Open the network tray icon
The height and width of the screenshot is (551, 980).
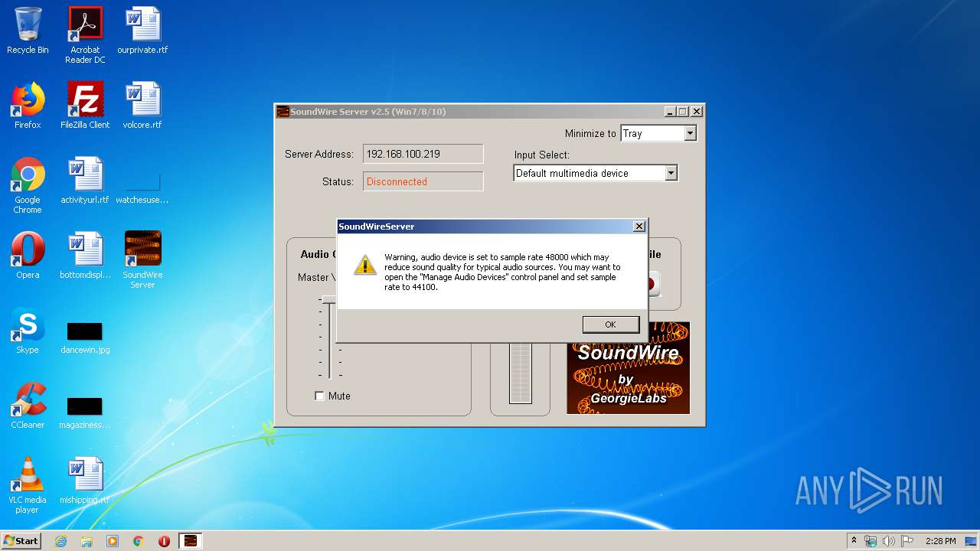click(871, 541)
